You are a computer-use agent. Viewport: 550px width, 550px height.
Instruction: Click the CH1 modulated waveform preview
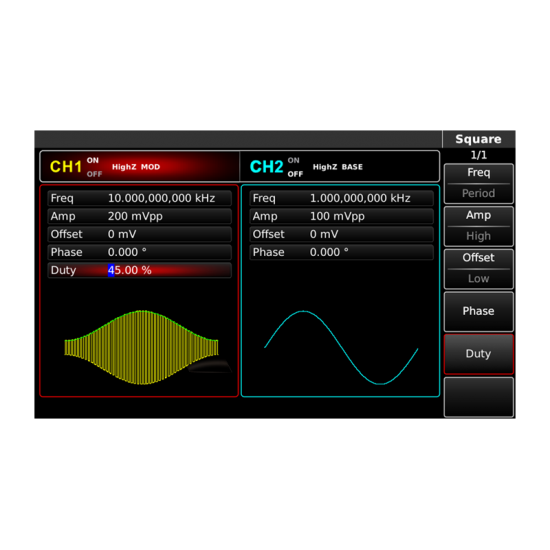click(x=141, y=347)
